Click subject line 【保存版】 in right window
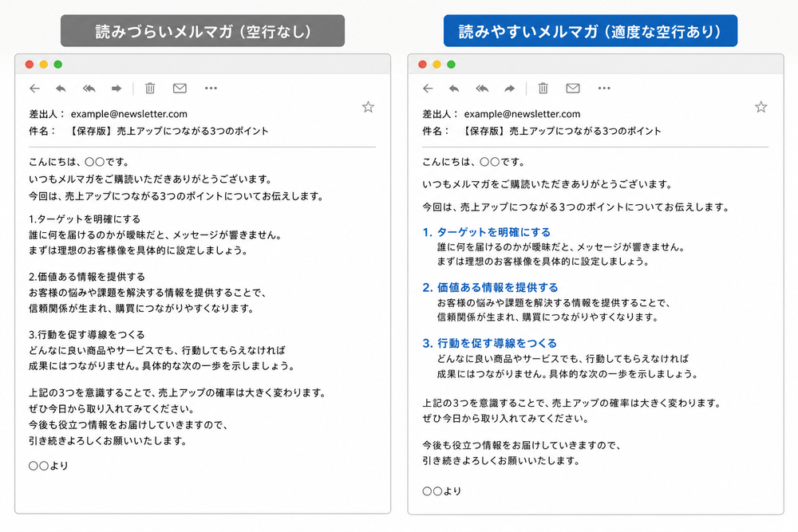 [563, 131]
